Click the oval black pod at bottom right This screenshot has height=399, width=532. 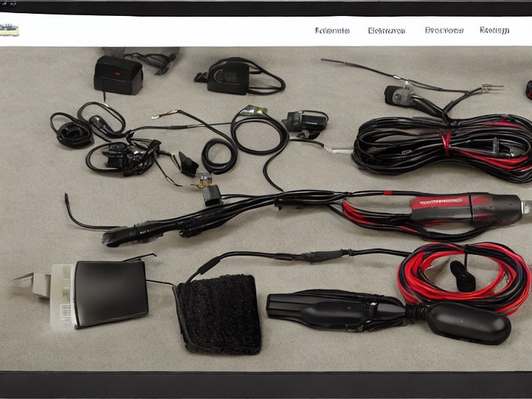point(468,323)
